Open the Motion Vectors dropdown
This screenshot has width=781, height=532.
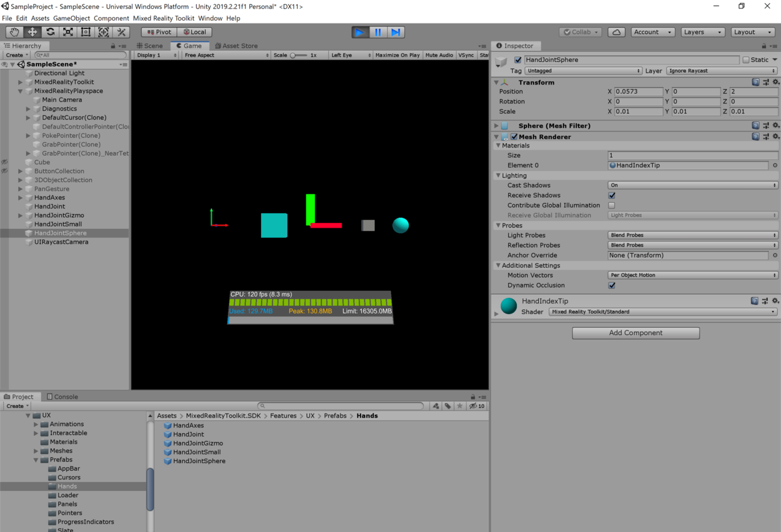click(693, 275)
